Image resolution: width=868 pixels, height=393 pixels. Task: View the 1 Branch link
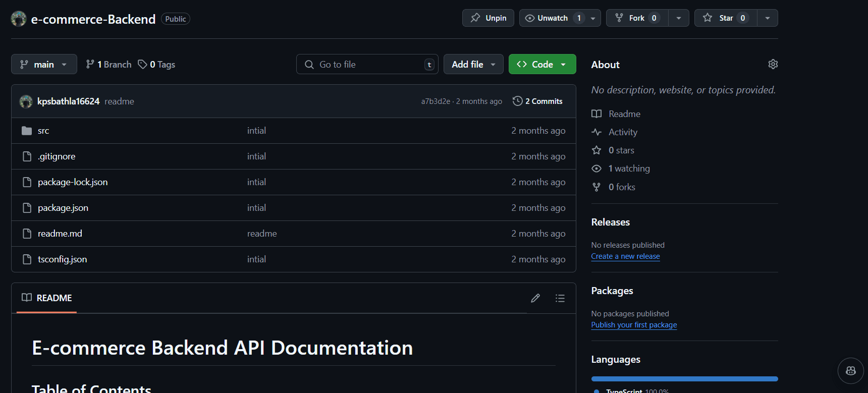coord(108,64)
